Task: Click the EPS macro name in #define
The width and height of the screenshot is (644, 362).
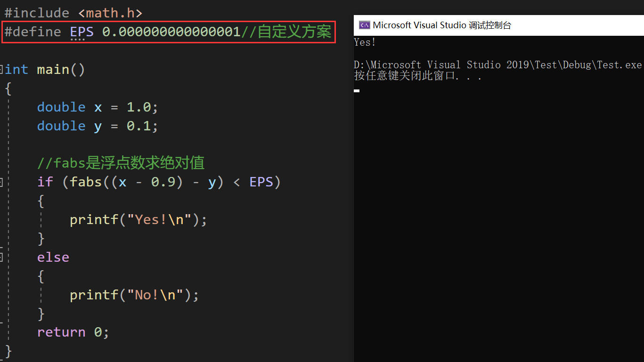Action: (82, 32)
